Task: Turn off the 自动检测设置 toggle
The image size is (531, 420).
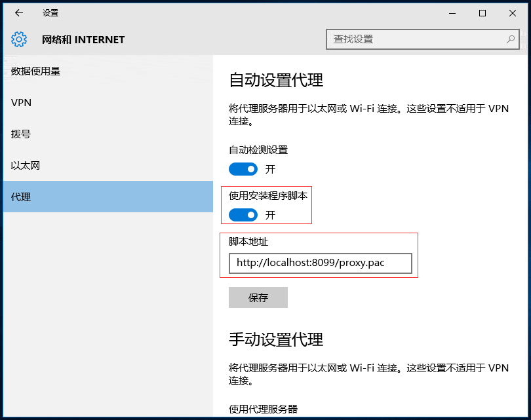Action: 243,169
